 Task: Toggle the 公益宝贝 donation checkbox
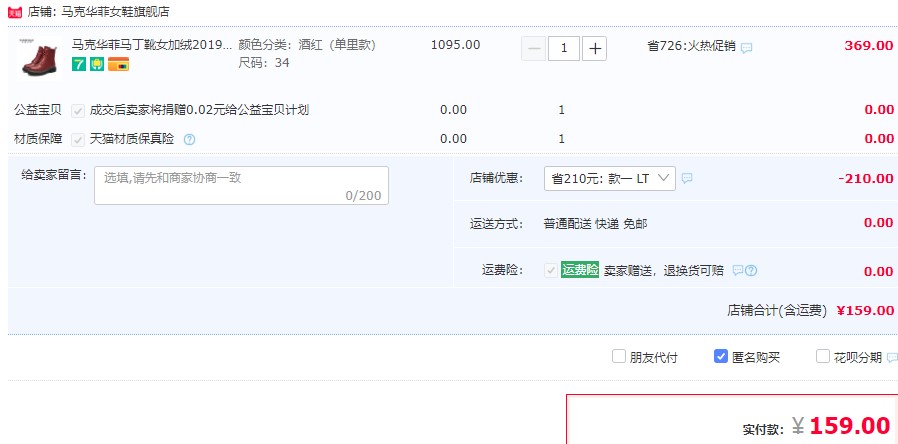coord(78,111)
